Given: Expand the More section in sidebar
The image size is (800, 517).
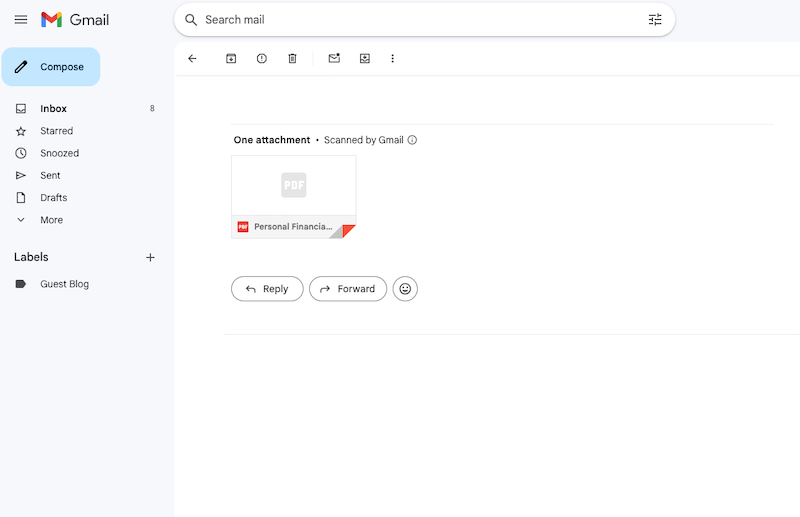Looking at the screenshot, I should (x=51, y=220).
